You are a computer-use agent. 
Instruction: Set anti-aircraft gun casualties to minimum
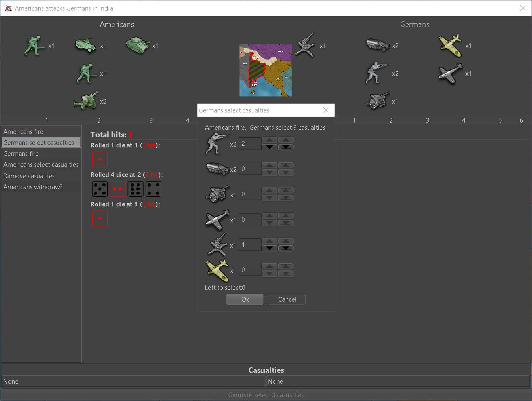(286, 249)
